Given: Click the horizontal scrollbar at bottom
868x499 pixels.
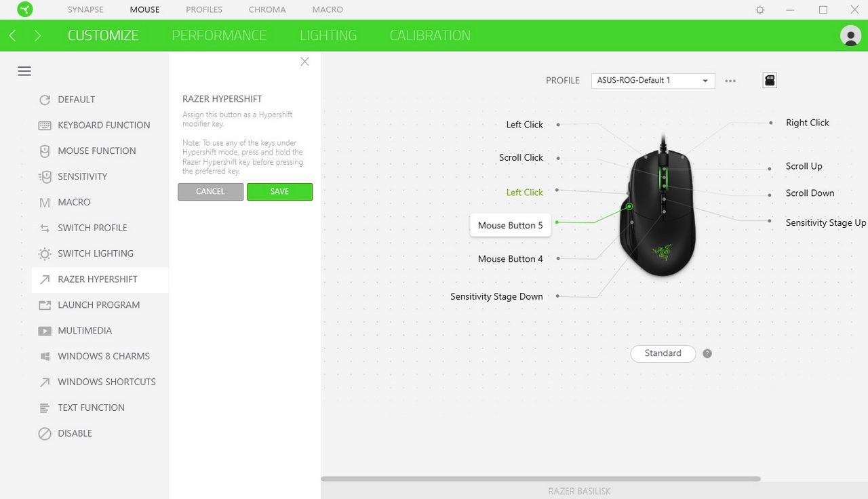Looking at the screenshot, I should [x=540, y=479].
